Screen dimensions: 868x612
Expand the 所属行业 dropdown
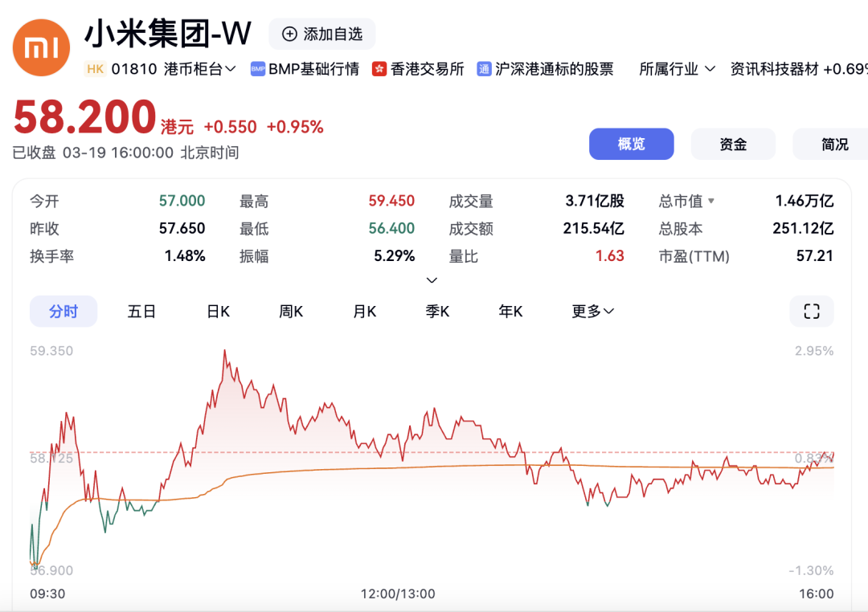click(677, 69)
